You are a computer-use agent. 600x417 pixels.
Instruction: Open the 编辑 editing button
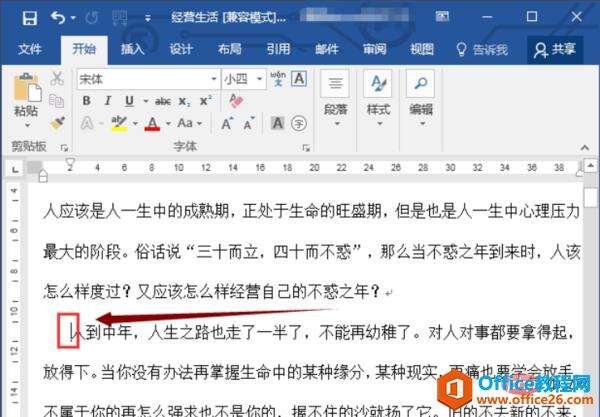(x=421, y=99)
